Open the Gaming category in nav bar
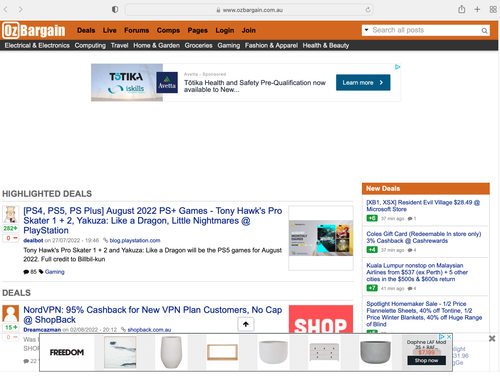The height and width of the screenshot is (379, 500). [229, 45]
